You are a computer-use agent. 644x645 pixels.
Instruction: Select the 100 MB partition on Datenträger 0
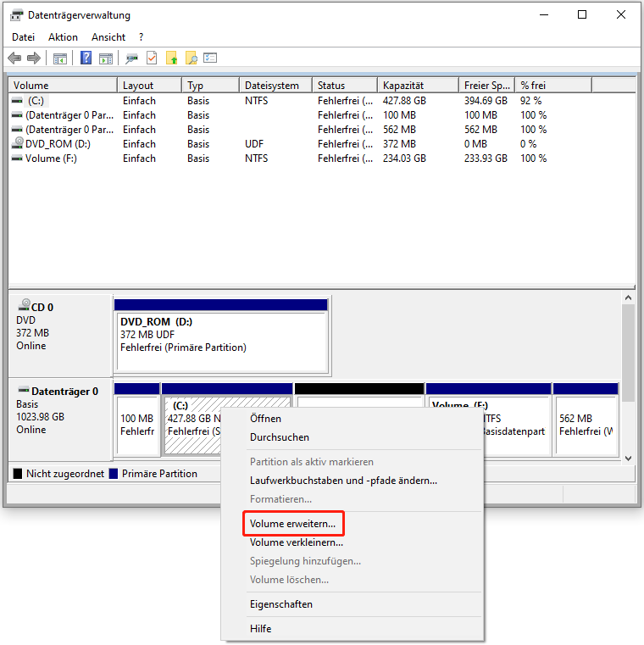(137, 419)
